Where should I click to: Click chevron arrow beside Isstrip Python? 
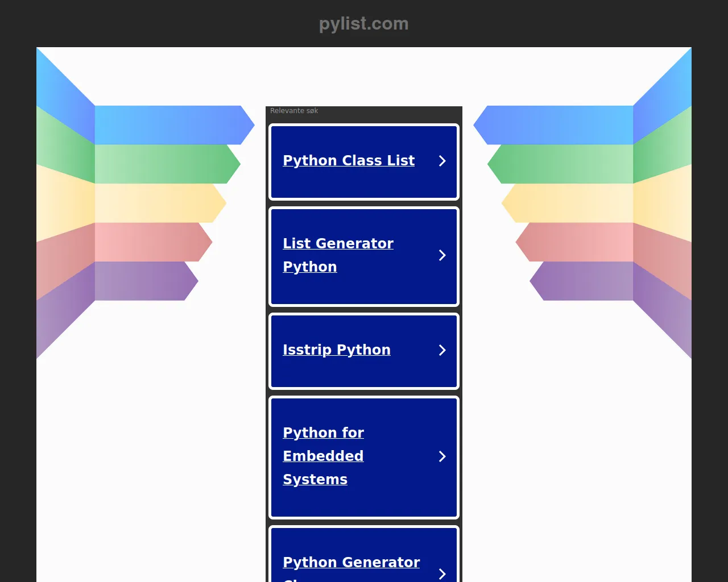[442, 351]
